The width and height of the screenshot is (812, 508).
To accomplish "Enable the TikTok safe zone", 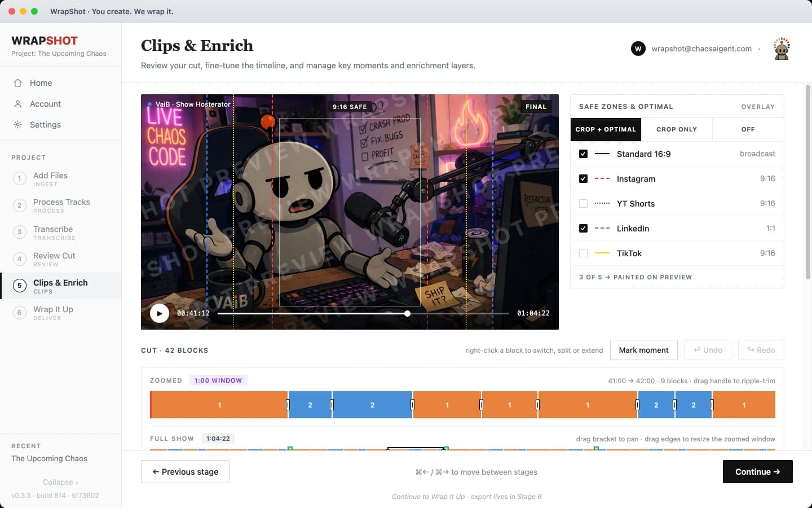I will (x=583, y=253).
